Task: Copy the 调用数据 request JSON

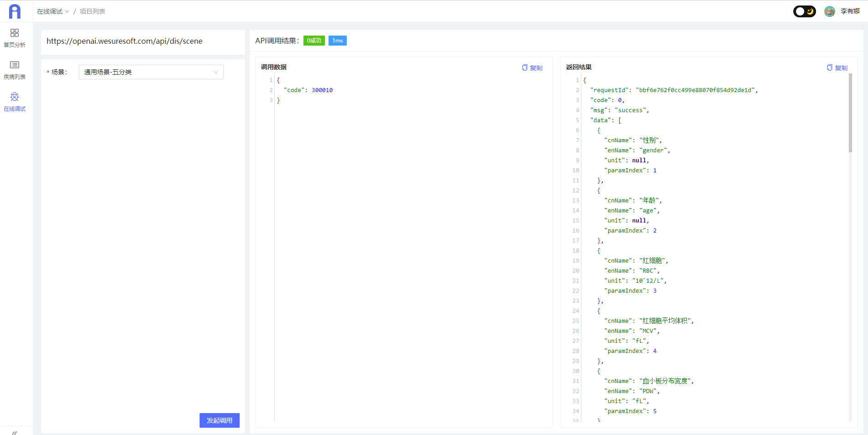Action: point(532,68)
